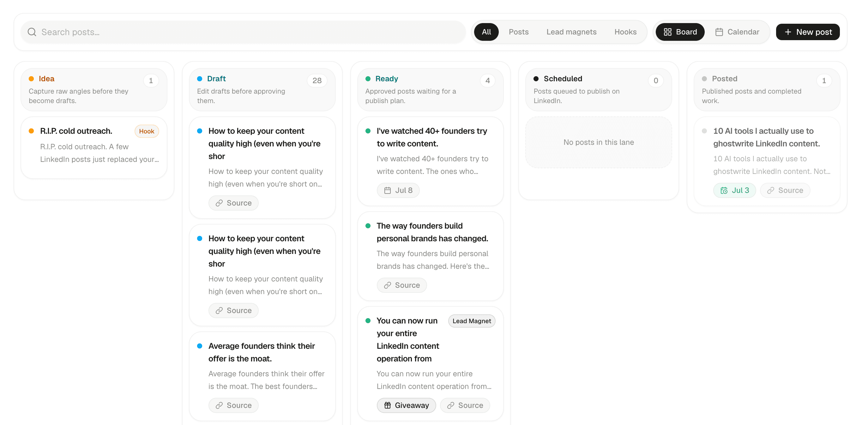This screenshot has height=425, width=868.
Task: Filter by Hooks
Action: tap(625, 32)
